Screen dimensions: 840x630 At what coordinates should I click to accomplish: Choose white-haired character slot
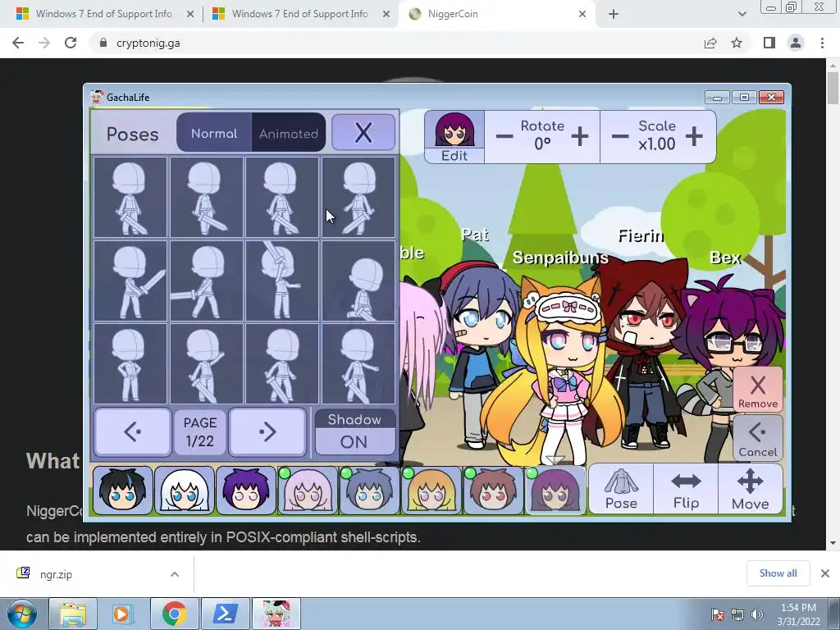[x=185, y=491]
